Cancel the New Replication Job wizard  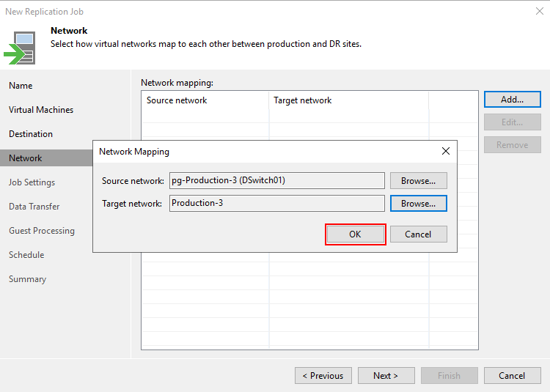(x=512, y=376)
